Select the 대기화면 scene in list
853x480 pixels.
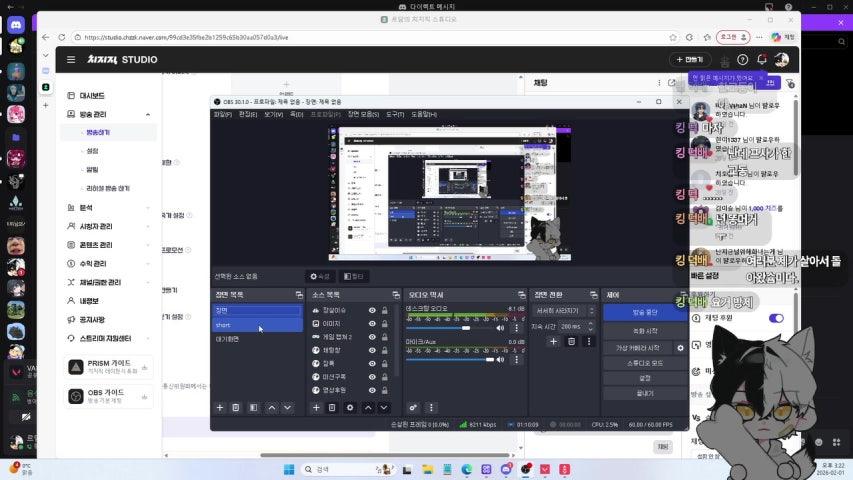[x=228, y=339]
